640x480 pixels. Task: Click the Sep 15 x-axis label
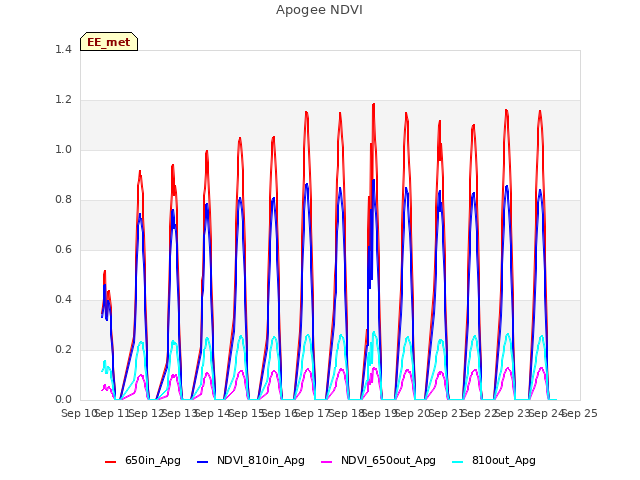247,413
